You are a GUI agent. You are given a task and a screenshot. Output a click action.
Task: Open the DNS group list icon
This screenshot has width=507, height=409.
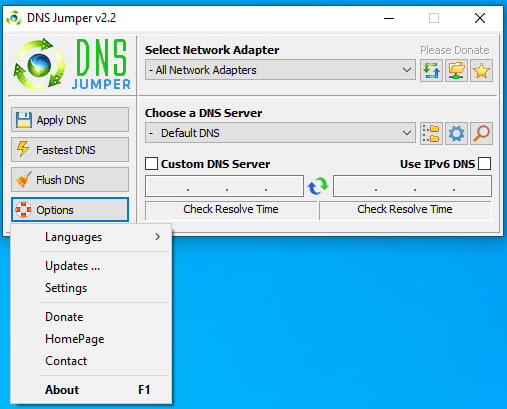pos(431,133)
